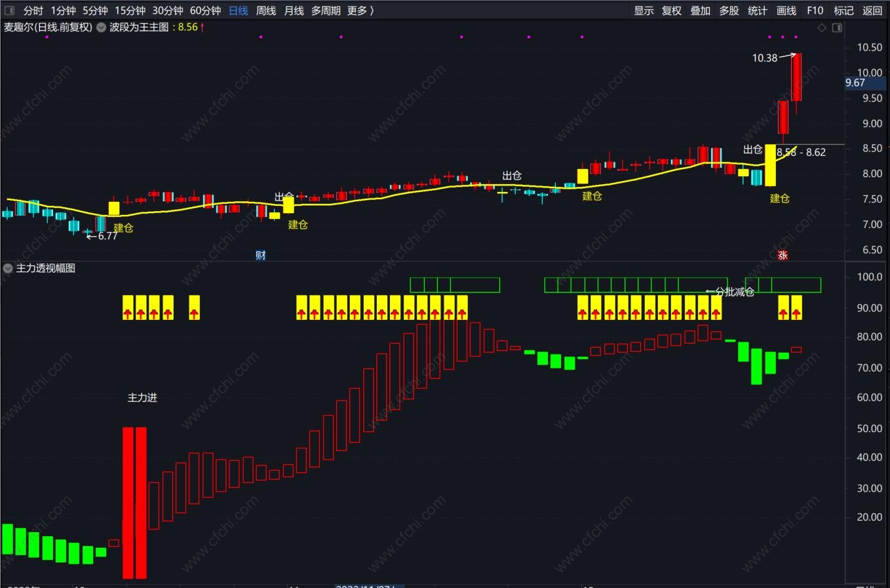This screenshot has height=588, width=890.
Task: Select the 5分钟 period tab
Action: click(x=95, y=10)
